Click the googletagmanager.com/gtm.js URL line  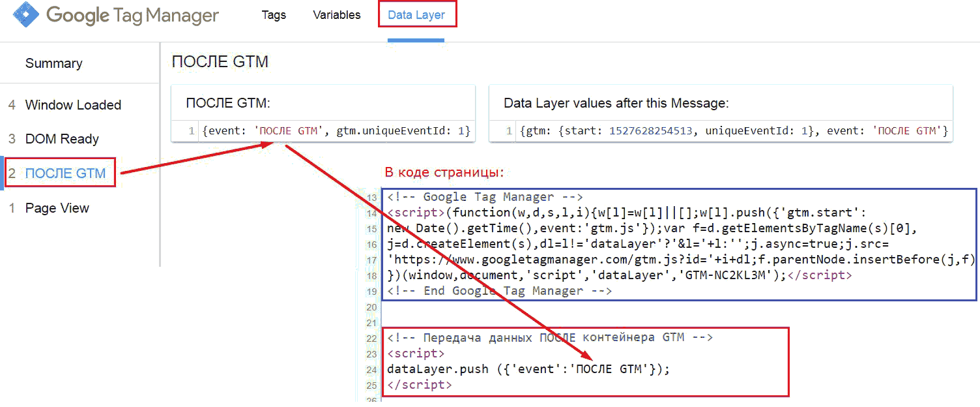point(680,260)
